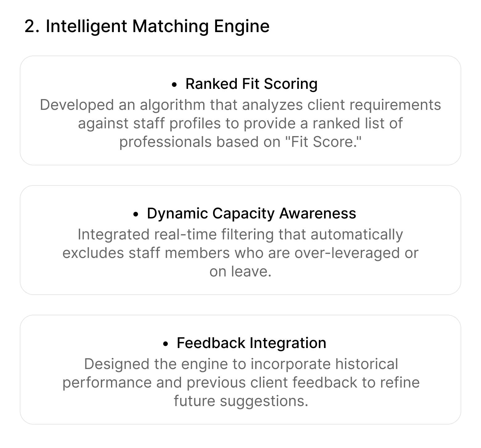
Task: Click the "2. Intelligent Matching Engine" heading
Action: pyautogui.click(x=147, y=26)
